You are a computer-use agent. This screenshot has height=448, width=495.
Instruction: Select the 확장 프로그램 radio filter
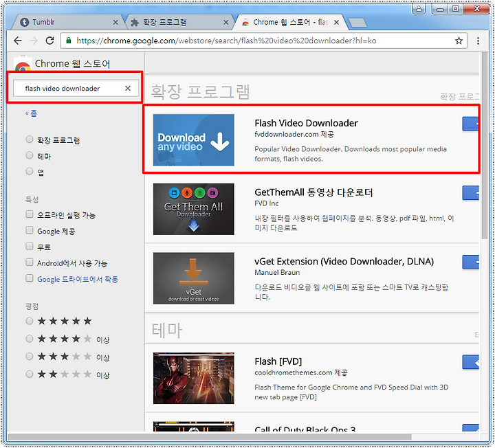click(30, 139)
